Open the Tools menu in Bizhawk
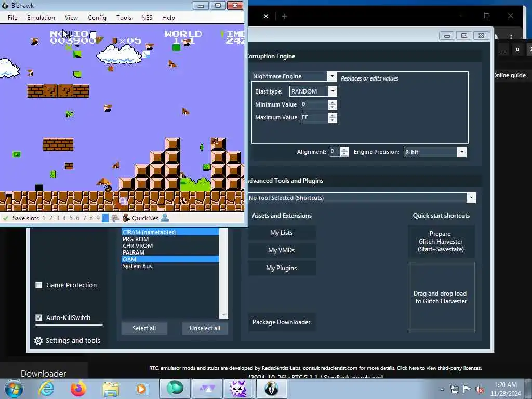The height and width of the screenshot is (399, 532). (x=124, y=17)
